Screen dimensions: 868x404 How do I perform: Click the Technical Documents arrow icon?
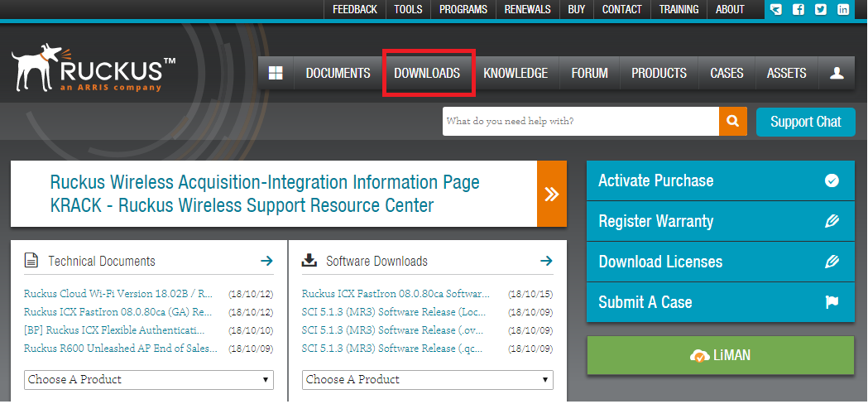tap(266, 261)
